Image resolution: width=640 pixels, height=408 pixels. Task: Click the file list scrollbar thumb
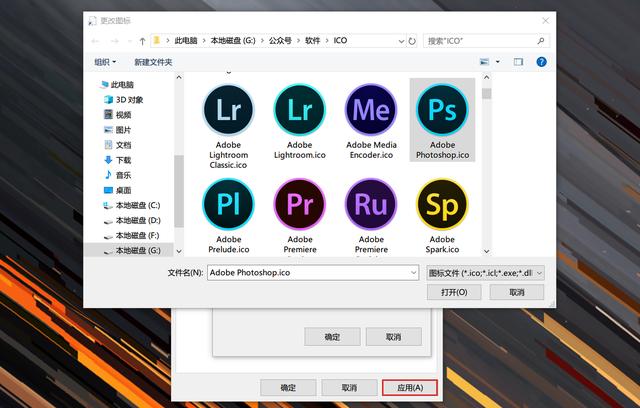[x=486, y=93]
